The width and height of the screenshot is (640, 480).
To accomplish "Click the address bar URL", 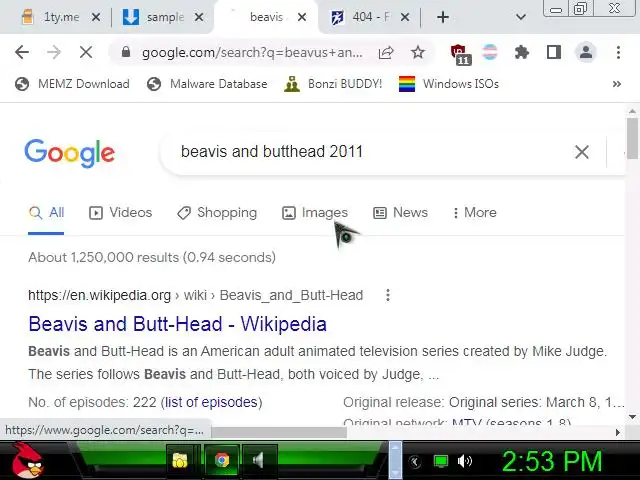I will [252, 52].
